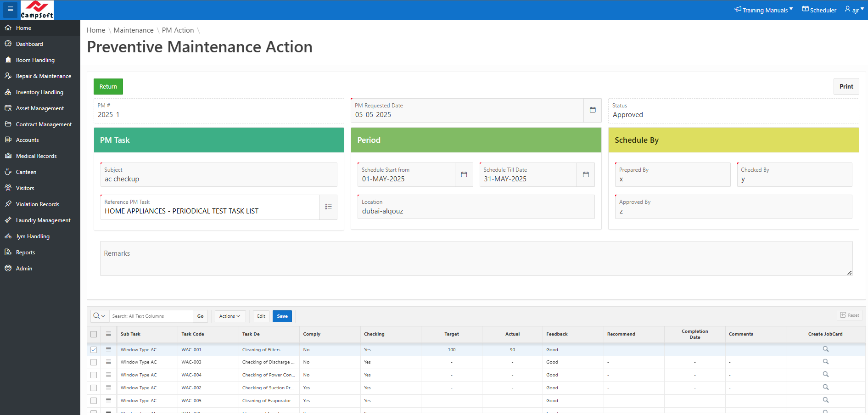Click the blue Save button

[282, 316]
